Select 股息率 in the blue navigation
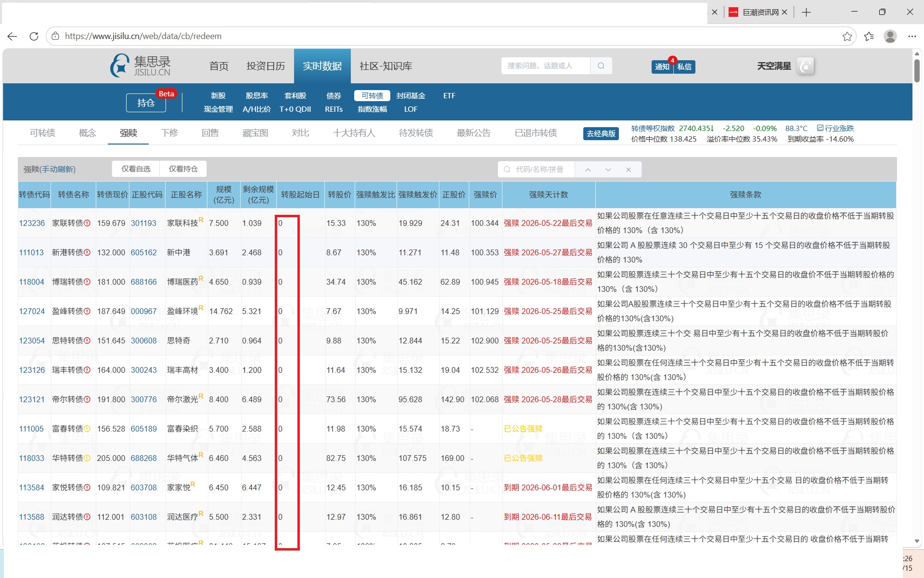924x578 pixels. (x=257, y=96)
